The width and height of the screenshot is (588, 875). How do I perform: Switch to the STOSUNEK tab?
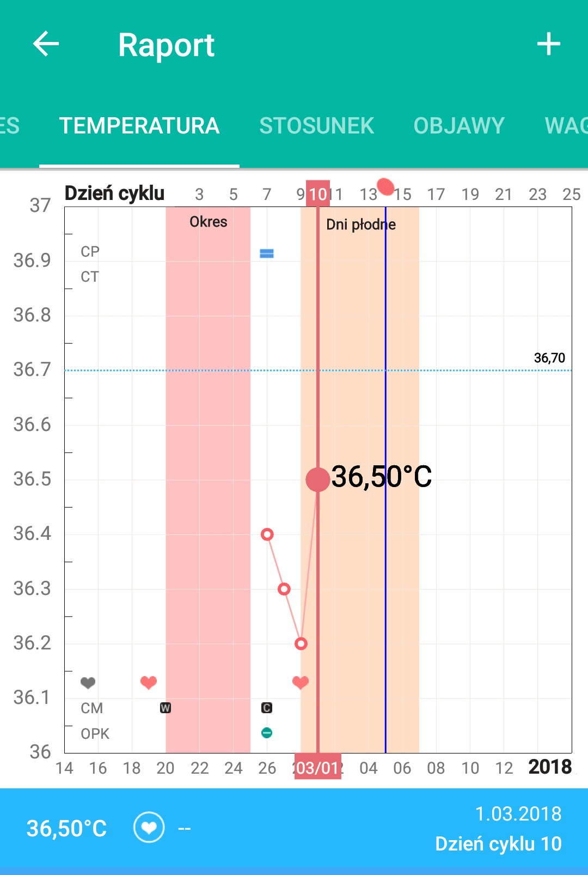316,126
